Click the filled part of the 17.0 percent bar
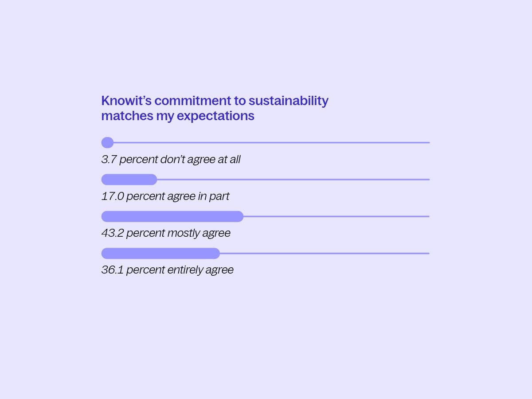Screen dimensions: 532x399 click(129, 180)
